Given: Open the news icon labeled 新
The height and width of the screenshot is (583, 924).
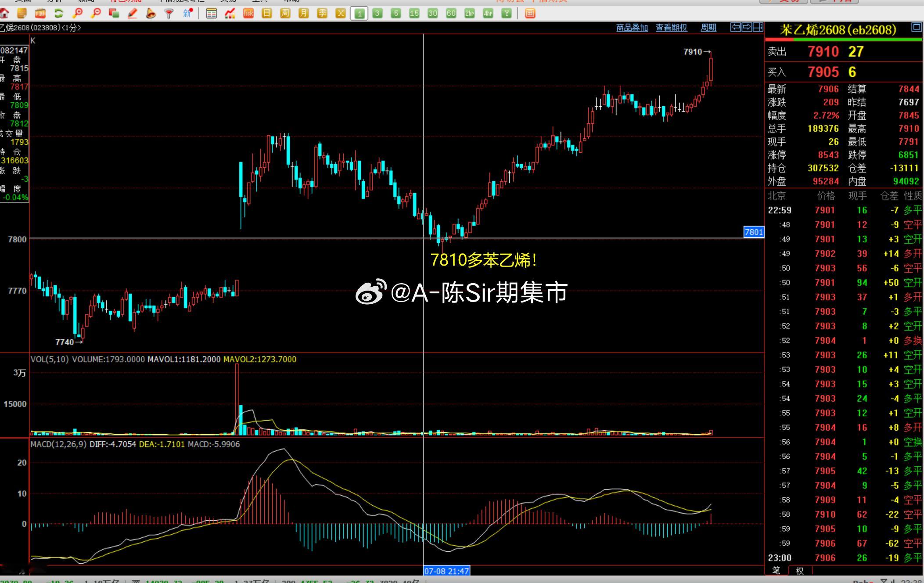Looking at the screenshot, I should 188,13.
